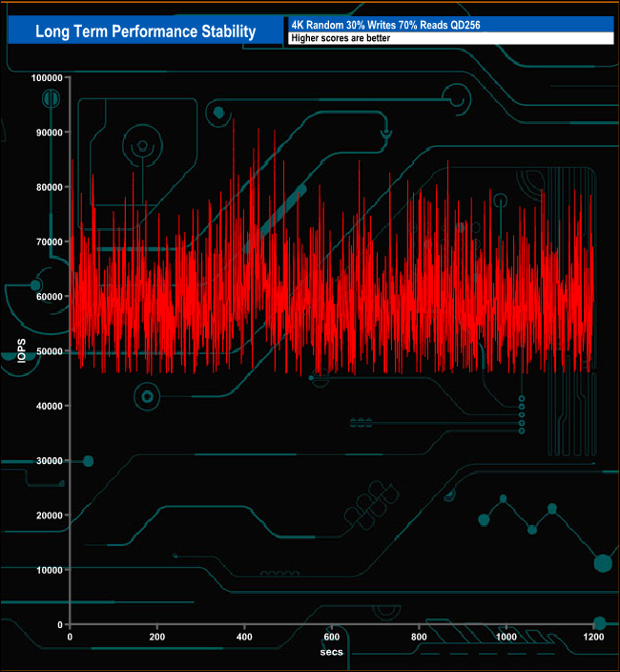
Task: Click the 600 x-axis tick label
Action: (x=332, y=637)
